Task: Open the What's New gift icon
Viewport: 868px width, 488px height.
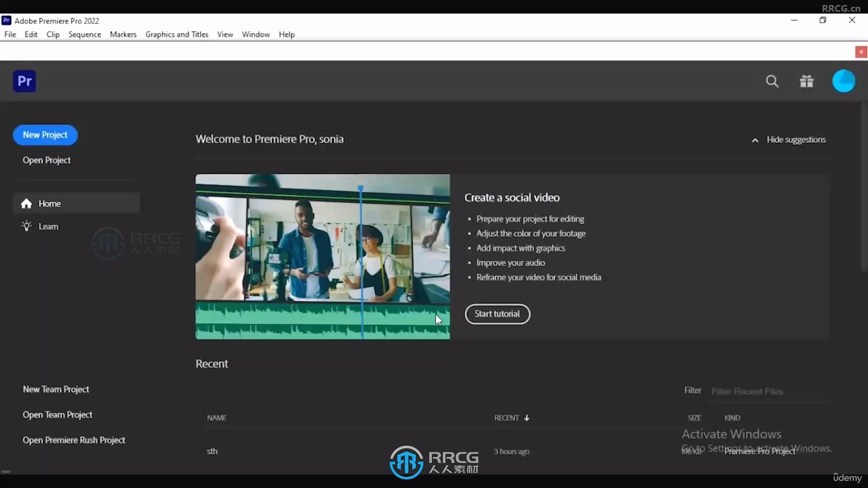Action: pos(807,81)
